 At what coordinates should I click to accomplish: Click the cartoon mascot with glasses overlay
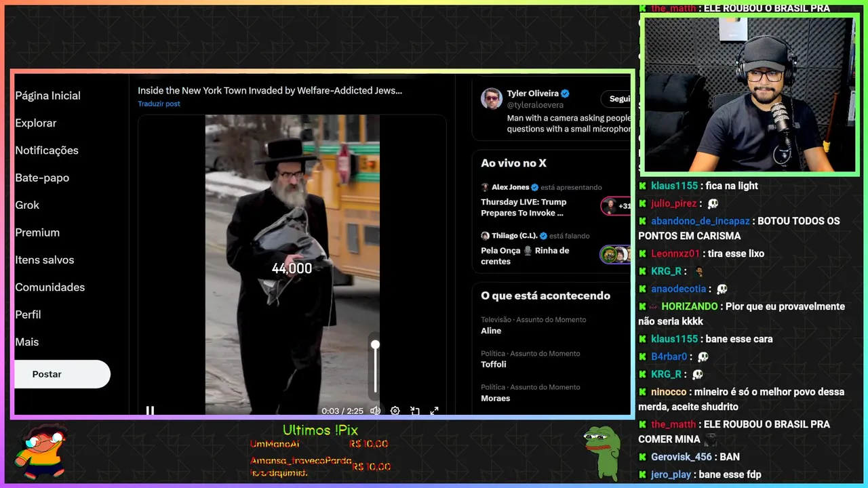[42, 450]
